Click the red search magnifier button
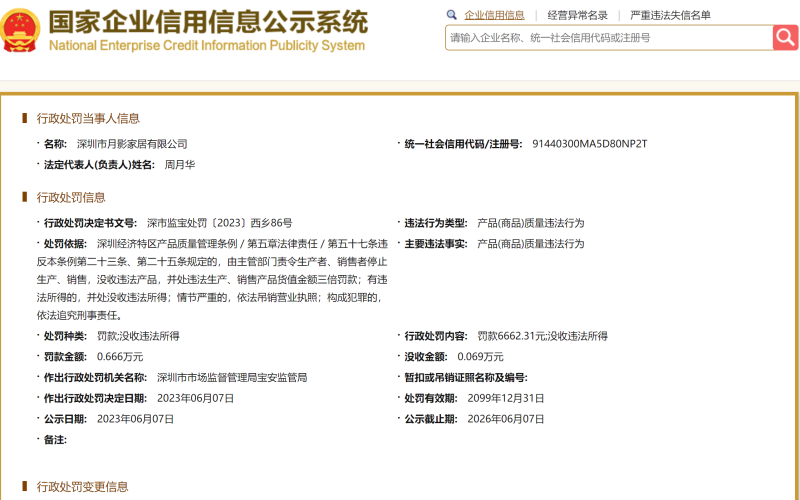The image size is (800, 500). click(x=786, y=37)
